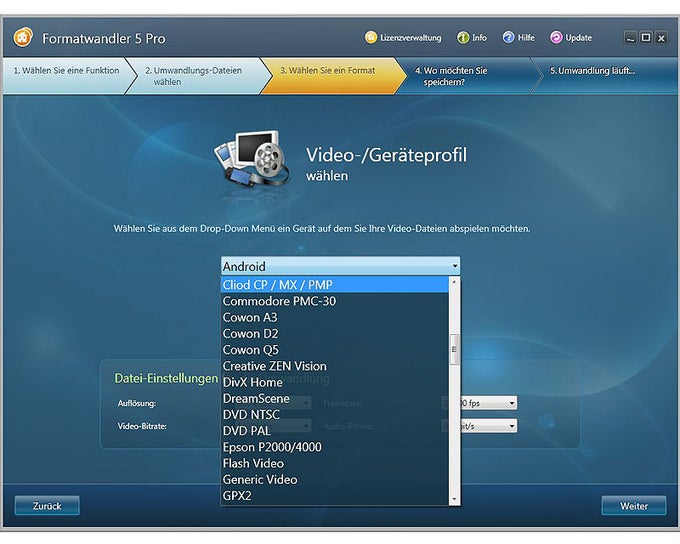This screenshot has width=680, height=544.
Task: Go to step 1 Wählen Sie eine Funktion
Action: pos(66,76)
